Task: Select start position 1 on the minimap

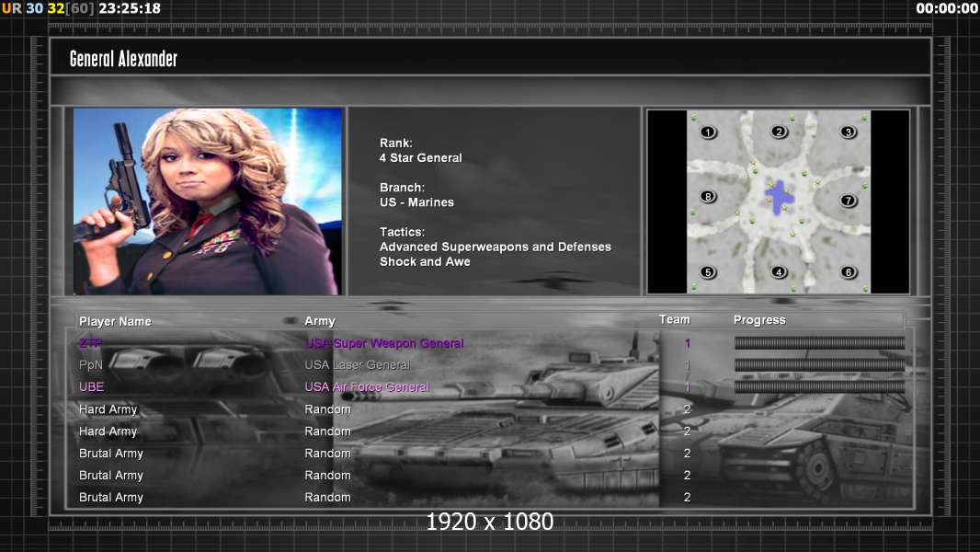Action: [x=708, y=132]
